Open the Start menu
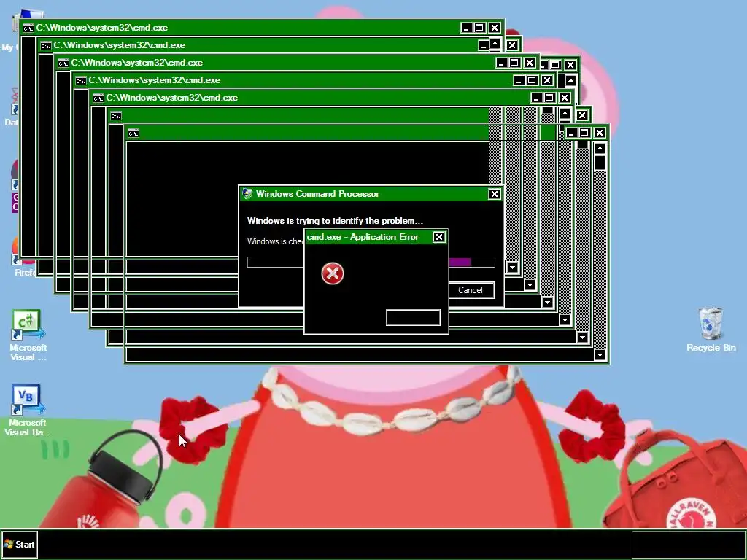 [19, 544]
